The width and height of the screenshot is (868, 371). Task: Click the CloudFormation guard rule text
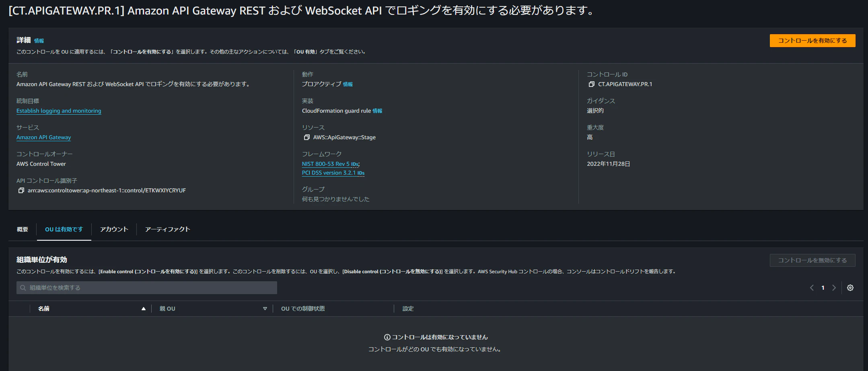(x=336, y=111)
